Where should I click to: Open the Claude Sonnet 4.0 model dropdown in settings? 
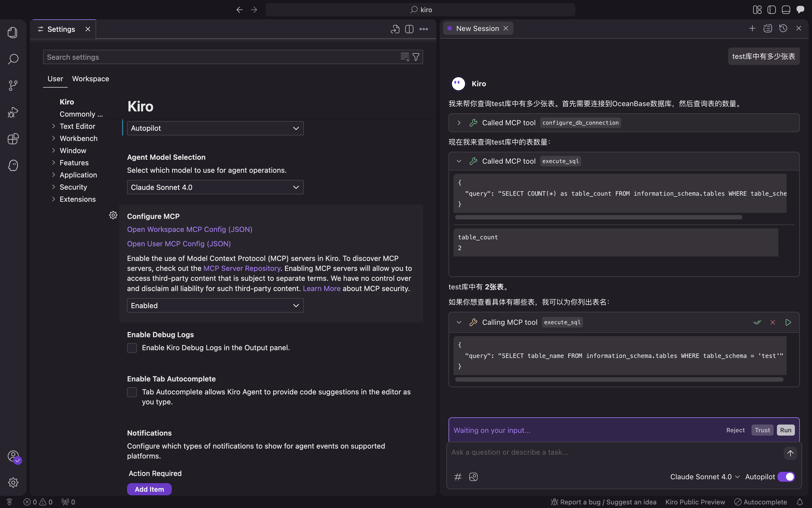pyautogui.click(x=215, y=187)
